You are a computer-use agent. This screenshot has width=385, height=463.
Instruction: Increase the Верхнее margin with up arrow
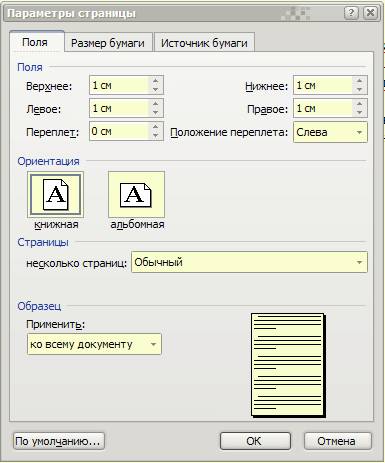tap(155, 81)
